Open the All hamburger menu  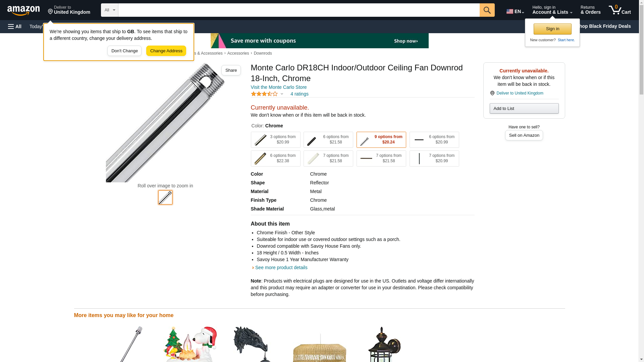(15, 26)
